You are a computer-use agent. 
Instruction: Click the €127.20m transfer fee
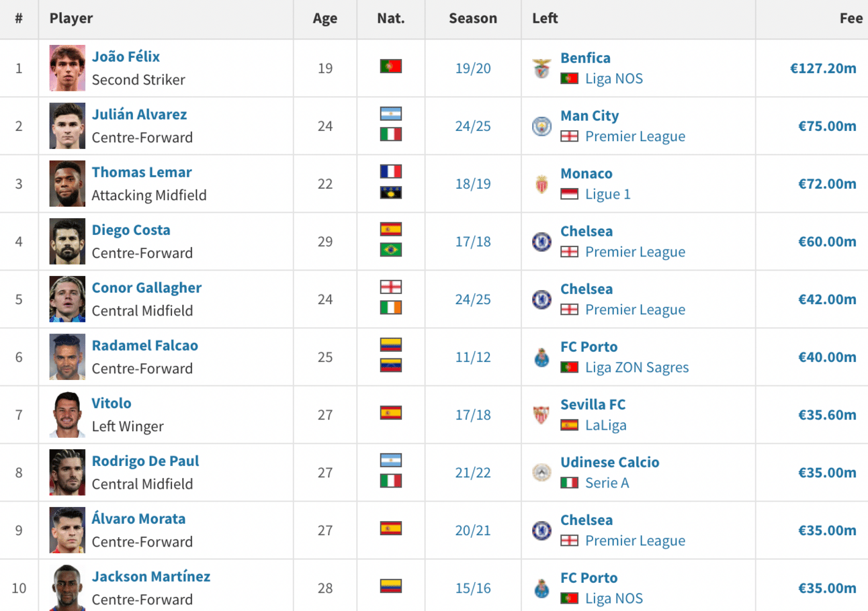coord(823,68)
